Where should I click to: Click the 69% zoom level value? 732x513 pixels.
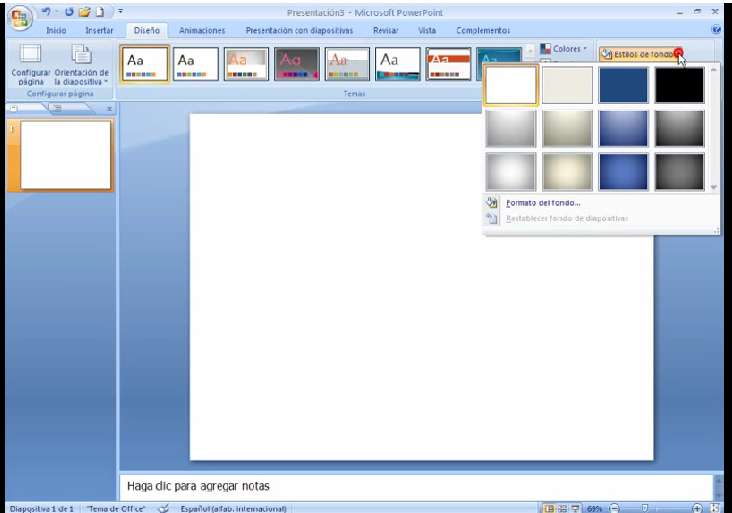pyautogui.click(x=594, y=508)
